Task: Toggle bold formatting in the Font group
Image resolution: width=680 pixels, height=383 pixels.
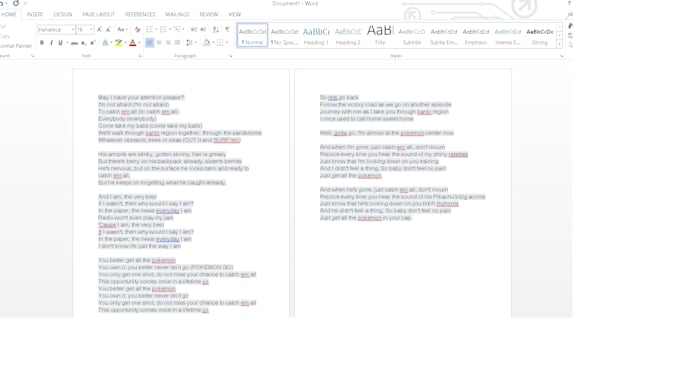Action: point(42,43)
